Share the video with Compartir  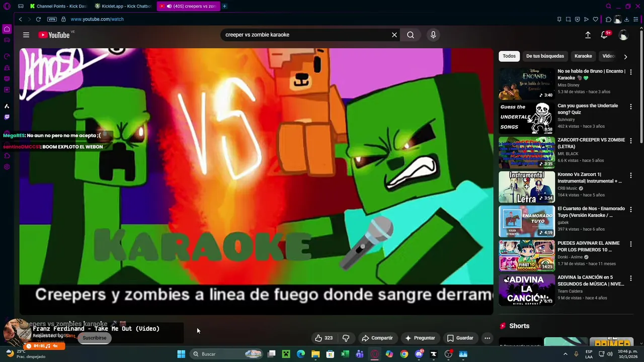[377, 338]
